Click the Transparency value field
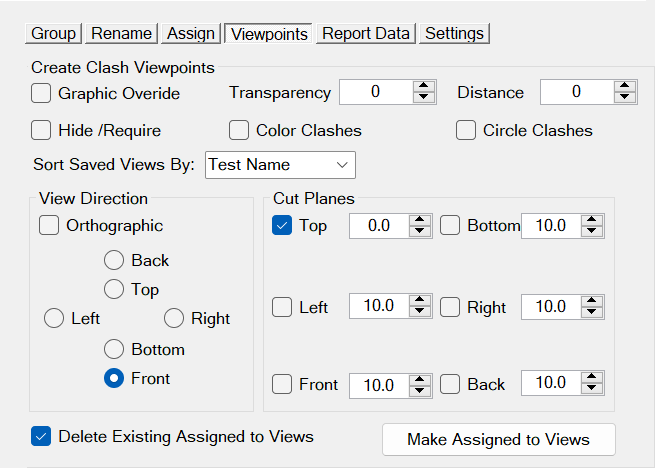The width and height of the screenshot is (655, 468). [376, 92]
